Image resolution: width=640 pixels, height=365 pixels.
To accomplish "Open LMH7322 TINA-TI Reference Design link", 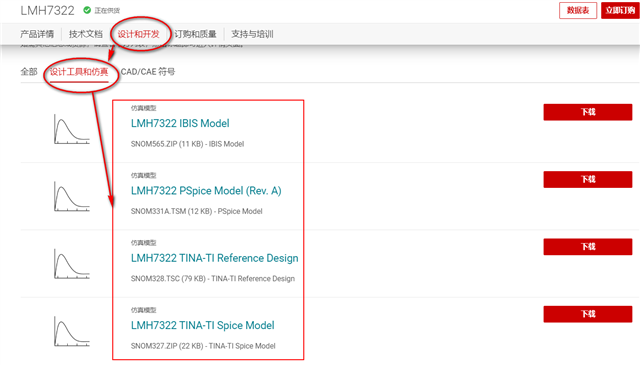I will pyautogui.click(x=215, y=258).
